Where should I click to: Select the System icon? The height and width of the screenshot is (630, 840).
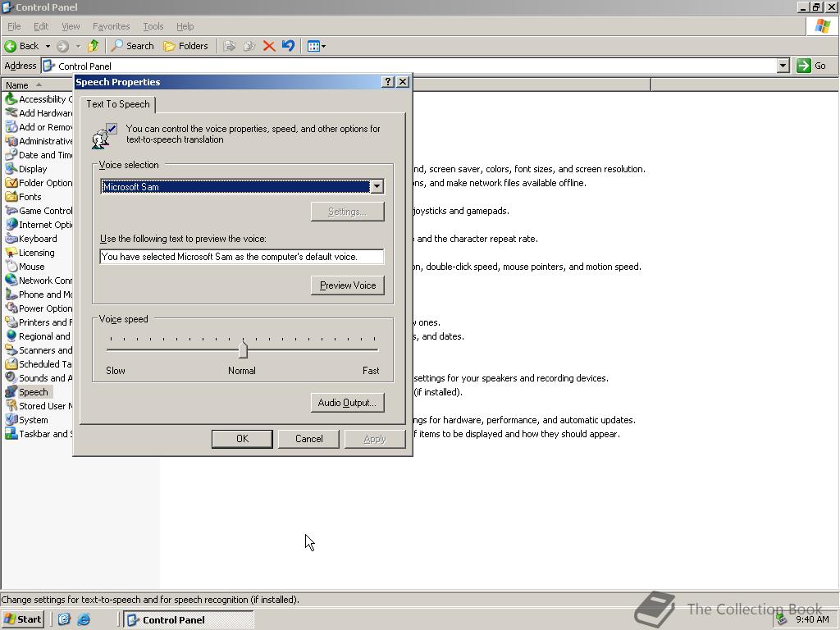coord(11,419)
